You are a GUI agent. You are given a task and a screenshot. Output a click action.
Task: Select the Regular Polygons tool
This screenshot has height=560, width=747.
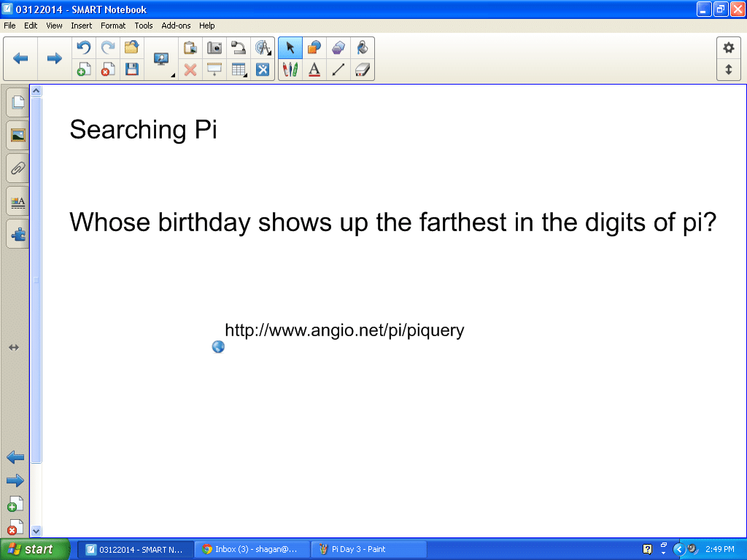(x=338, y=47)
